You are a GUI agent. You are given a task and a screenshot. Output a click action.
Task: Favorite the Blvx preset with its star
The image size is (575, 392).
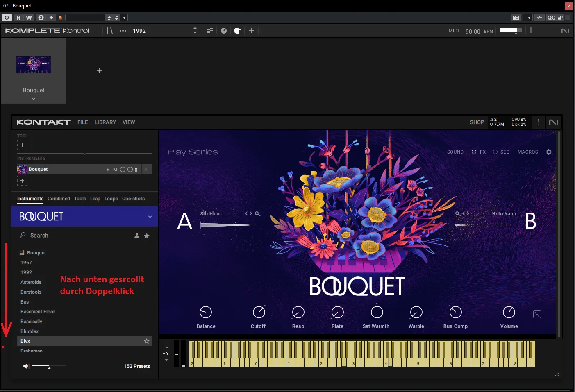pos(147,341)
